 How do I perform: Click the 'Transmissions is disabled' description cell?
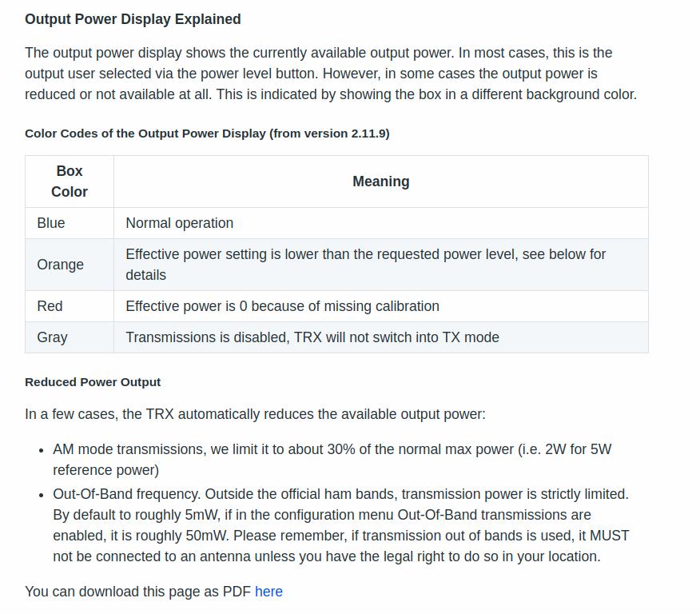(x=312, y=337)
